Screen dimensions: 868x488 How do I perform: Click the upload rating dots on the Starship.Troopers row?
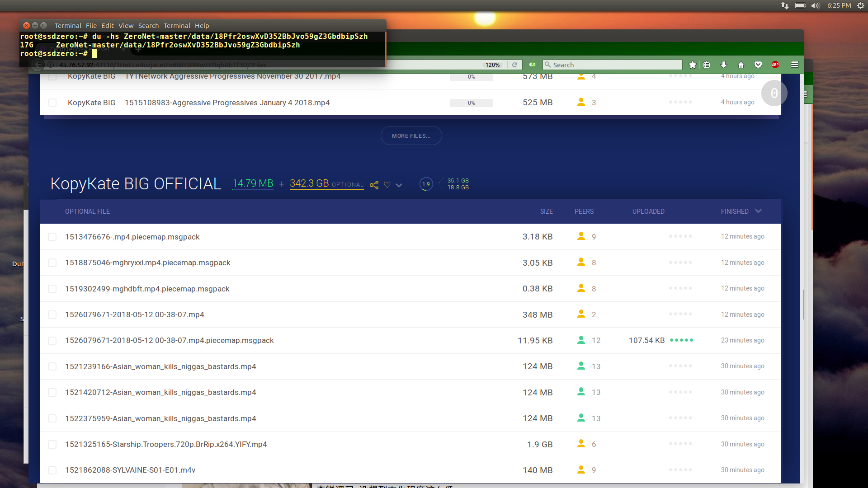(680, 444)
